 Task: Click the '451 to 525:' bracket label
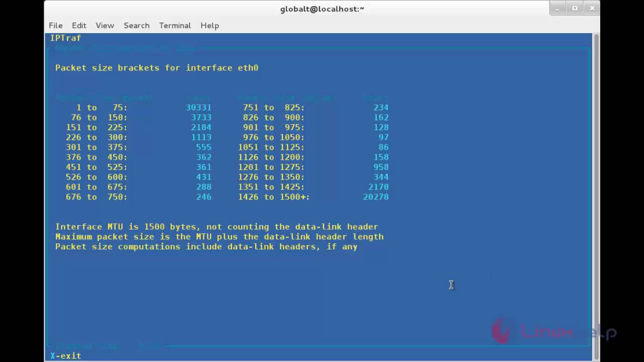tap(97, 167)
